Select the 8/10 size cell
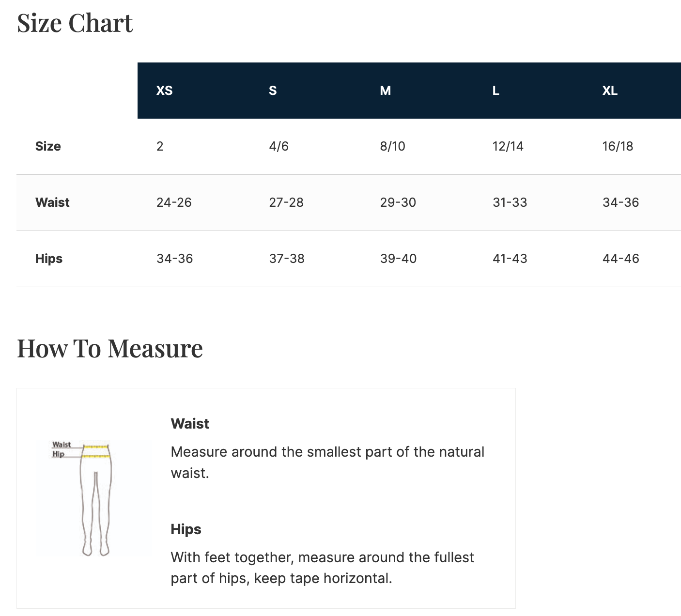Image resolution: width=681 pixels, height=616 pixels. click(392, 146)
